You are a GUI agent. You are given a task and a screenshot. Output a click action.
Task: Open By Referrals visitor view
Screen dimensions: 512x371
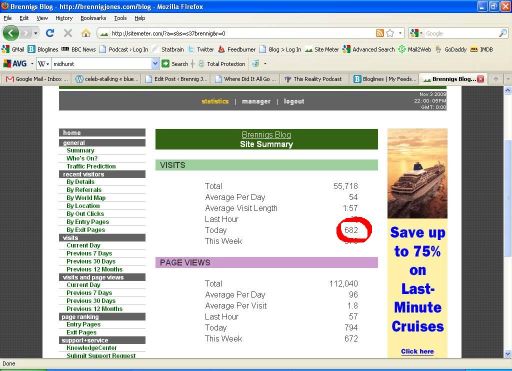pyautogui.click(x=84, y=190)
